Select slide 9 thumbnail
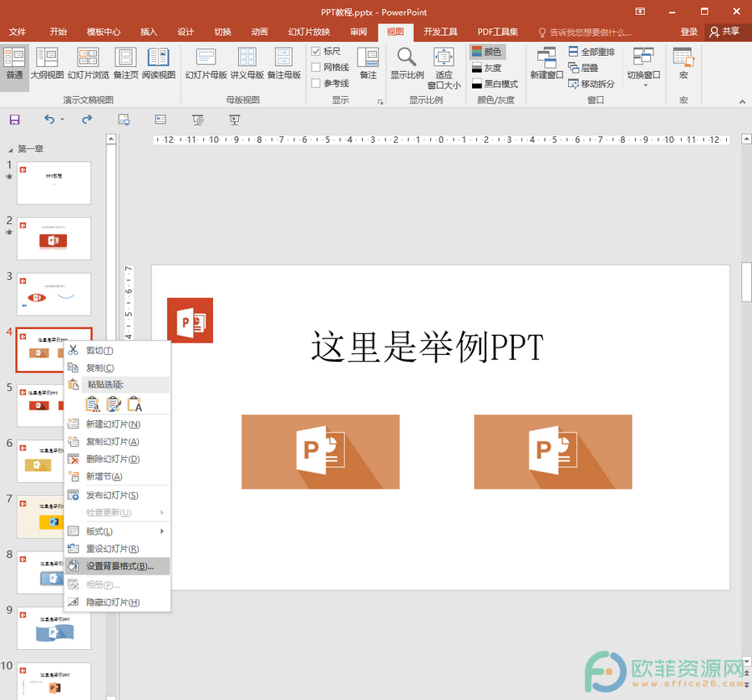This screenshot has width=752, height=700. click(x=53, y=627)
